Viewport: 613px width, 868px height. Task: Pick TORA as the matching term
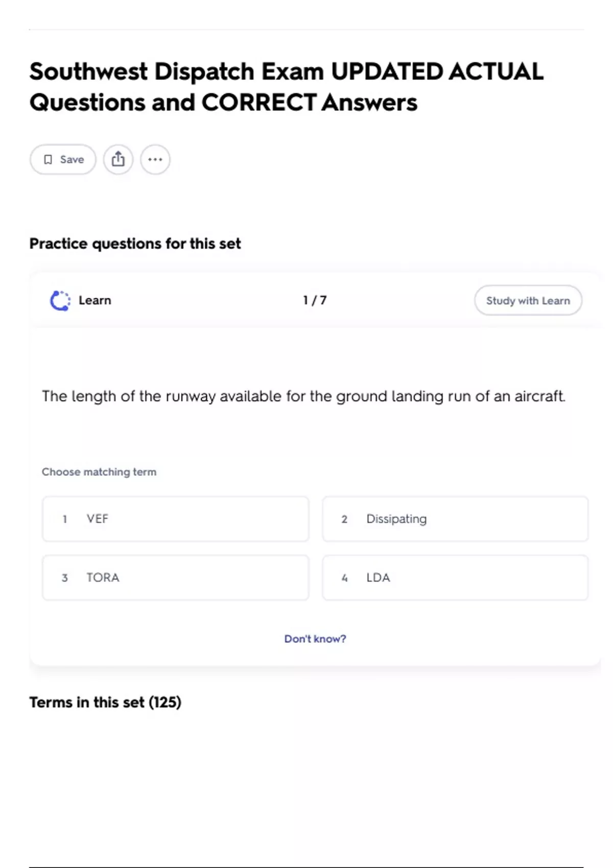pos(175,577)
